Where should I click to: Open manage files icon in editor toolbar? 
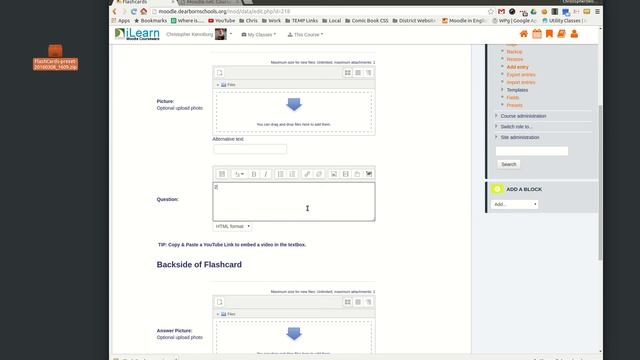(x=357, y=174)
